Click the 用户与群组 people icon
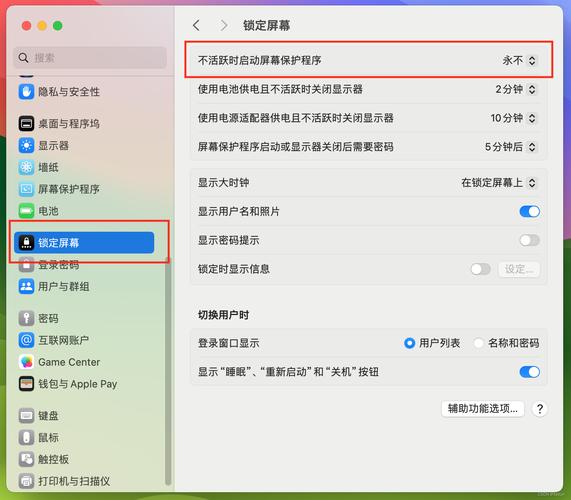Screen dimensions: 571x500 point(26,287)
